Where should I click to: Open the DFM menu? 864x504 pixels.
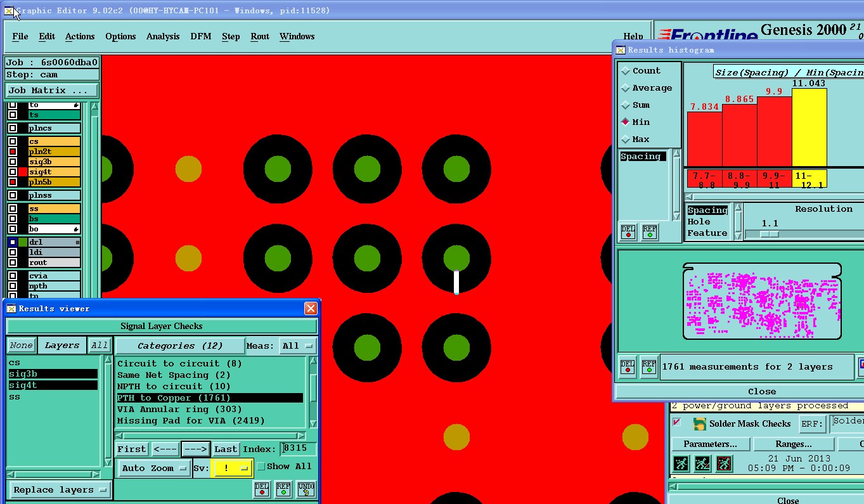pos(201,37)
